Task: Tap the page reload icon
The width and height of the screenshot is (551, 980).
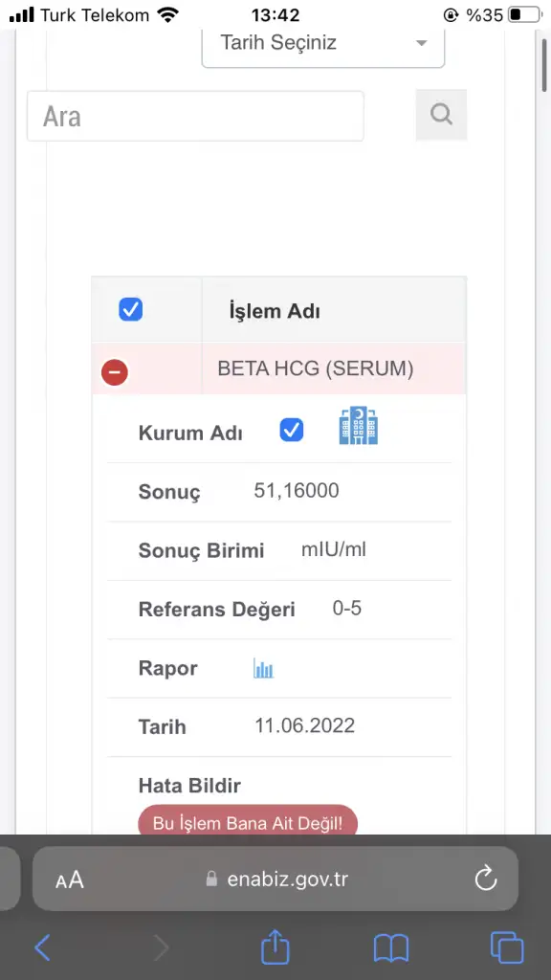Action: tap(485, 879)
